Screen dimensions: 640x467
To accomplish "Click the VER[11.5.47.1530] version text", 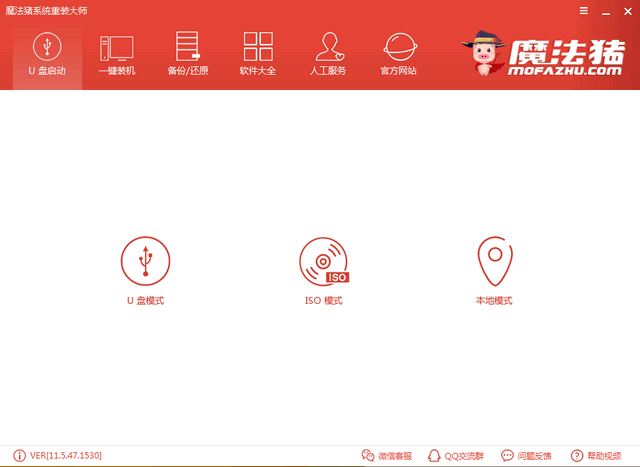I will coord(66,456).
